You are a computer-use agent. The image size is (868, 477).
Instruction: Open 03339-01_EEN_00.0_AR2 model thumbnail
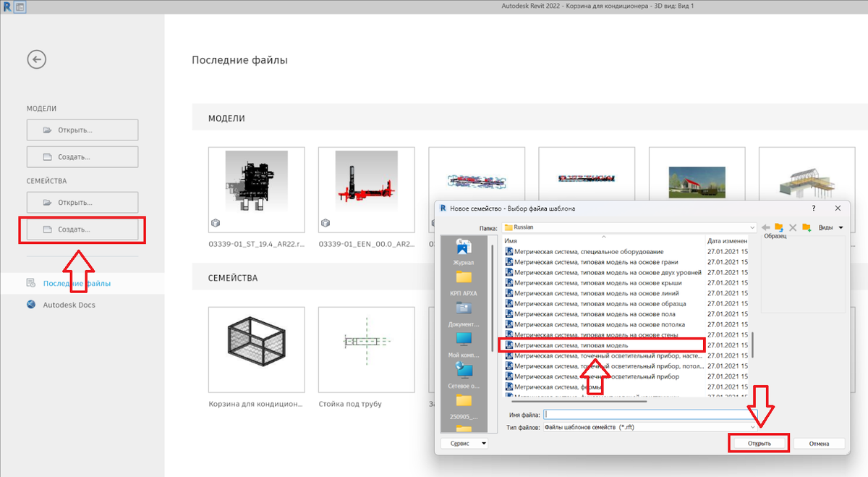(x=366, y=188)
